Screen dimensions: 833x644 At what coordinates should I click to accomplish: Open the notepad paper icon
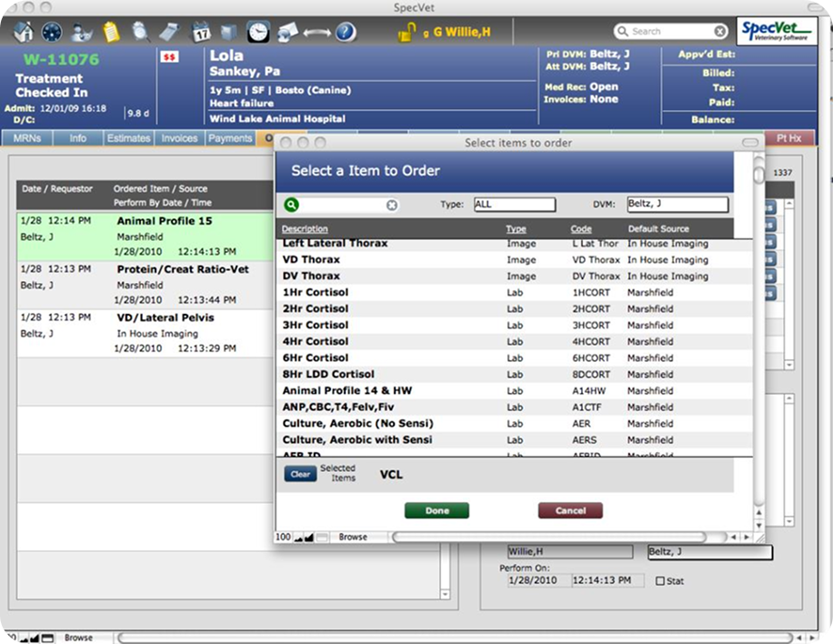[x=169, y=32]
